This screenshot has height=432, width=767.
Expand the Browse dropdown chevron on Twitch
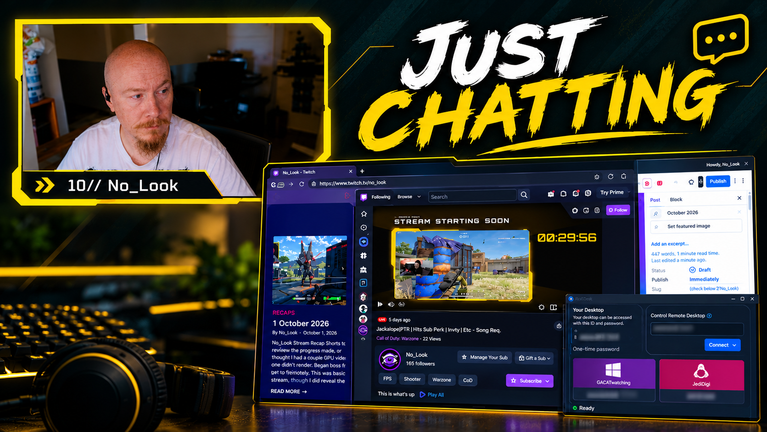click(419, 197)
